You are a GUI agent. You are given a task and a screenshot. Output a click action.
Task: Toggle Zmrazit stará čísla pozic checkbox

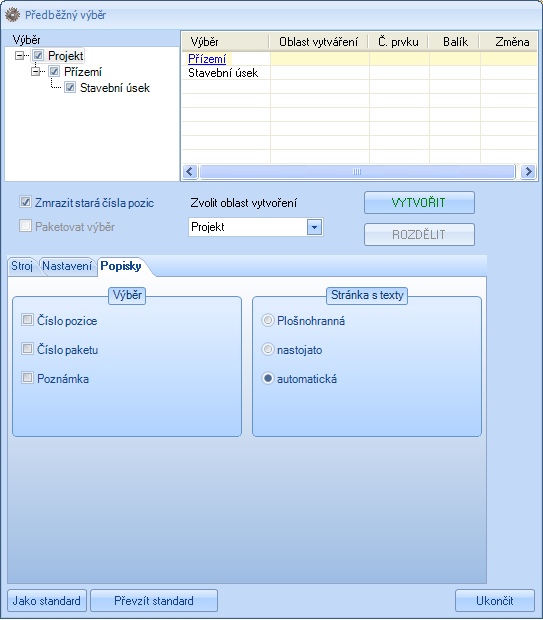[x=25, y=202]
